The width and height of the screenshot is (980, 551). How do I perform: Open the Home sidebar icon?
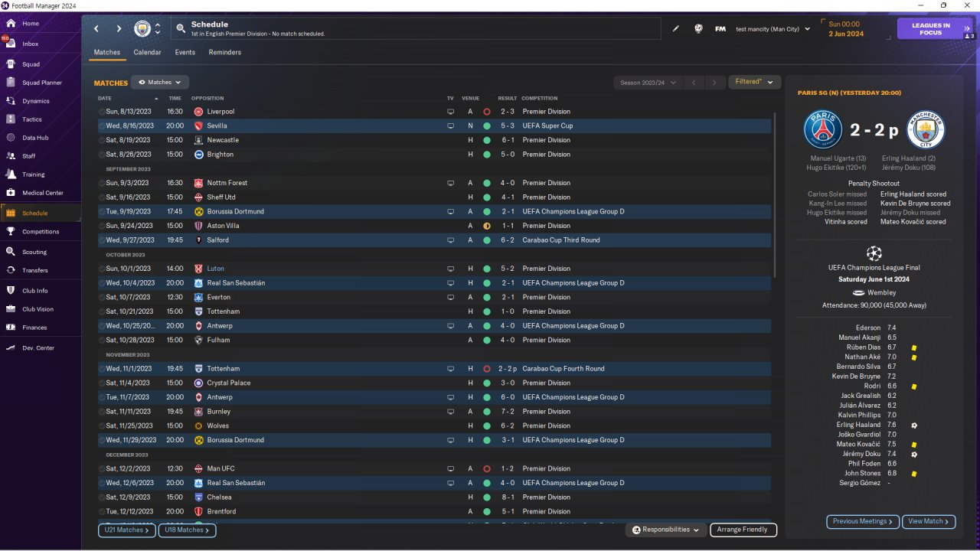point(11,24)
